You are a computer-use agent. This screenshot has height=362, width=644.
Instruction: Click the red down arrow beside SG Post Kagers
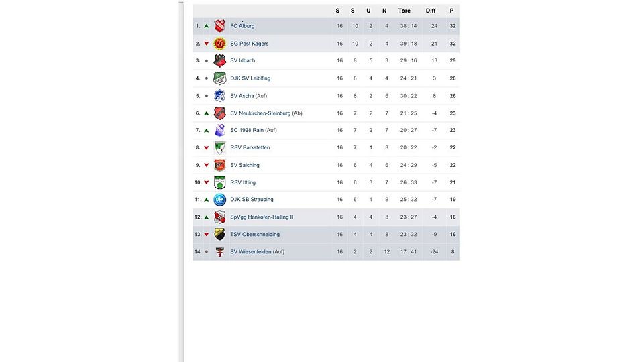207,44
